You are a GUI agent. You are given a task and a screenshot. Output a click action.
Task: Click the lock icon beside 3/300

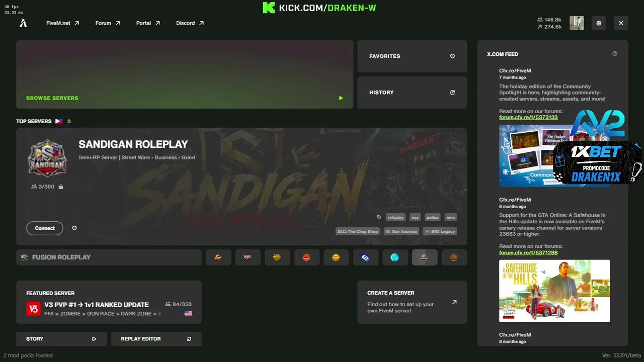click(61, 187)
